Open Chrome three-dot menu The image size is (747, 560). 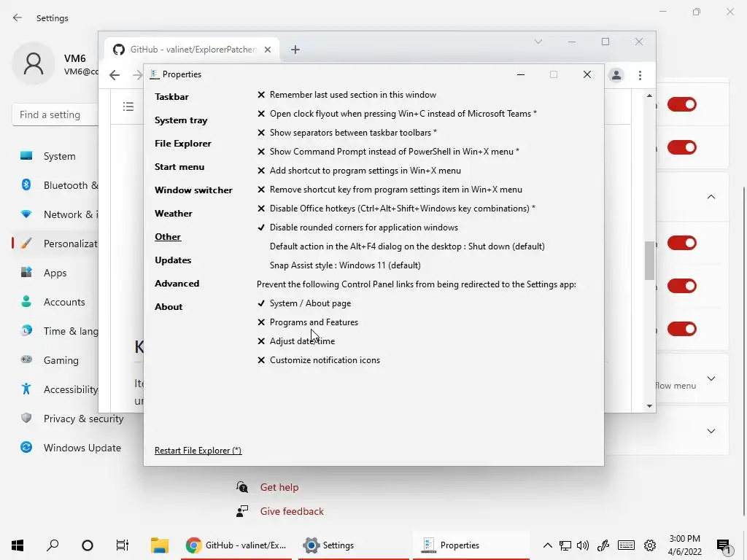(640, 75)
